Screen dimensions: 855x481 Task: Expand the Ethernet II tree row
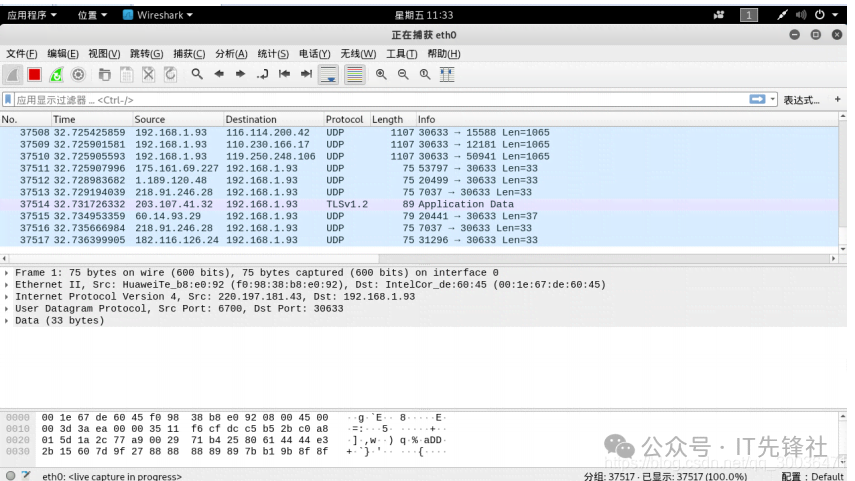click(x=7, y=285)
